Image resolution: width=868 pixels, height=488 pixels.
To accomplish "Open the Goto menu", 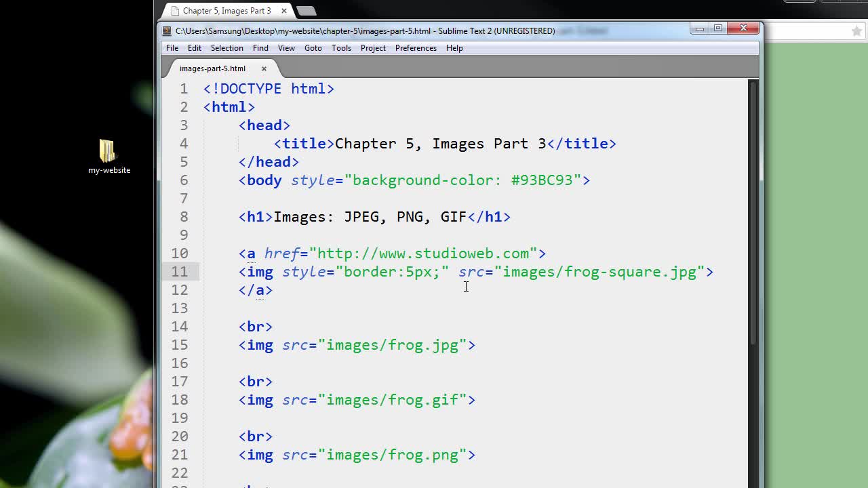I will click(x=313, y=48).
